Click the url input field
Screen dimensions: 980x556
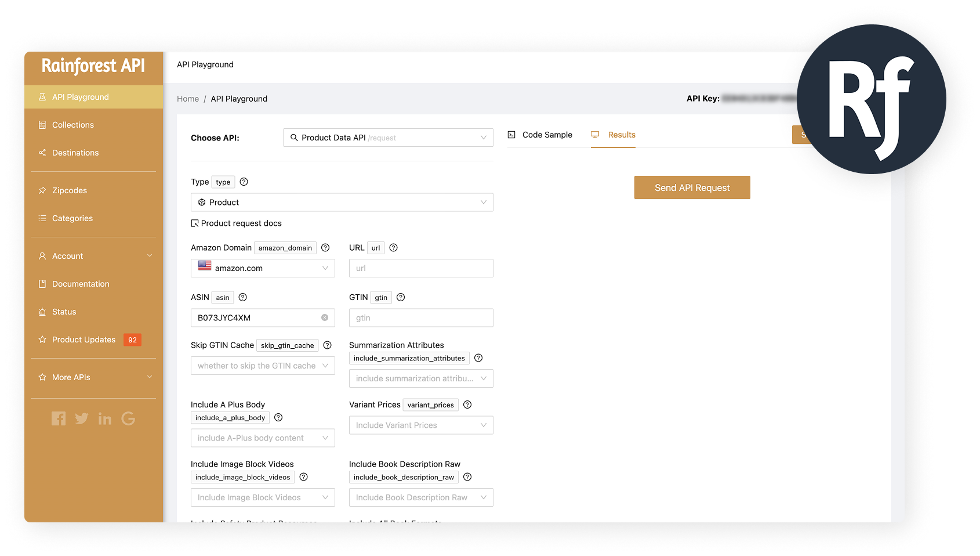tap(421, 268)
